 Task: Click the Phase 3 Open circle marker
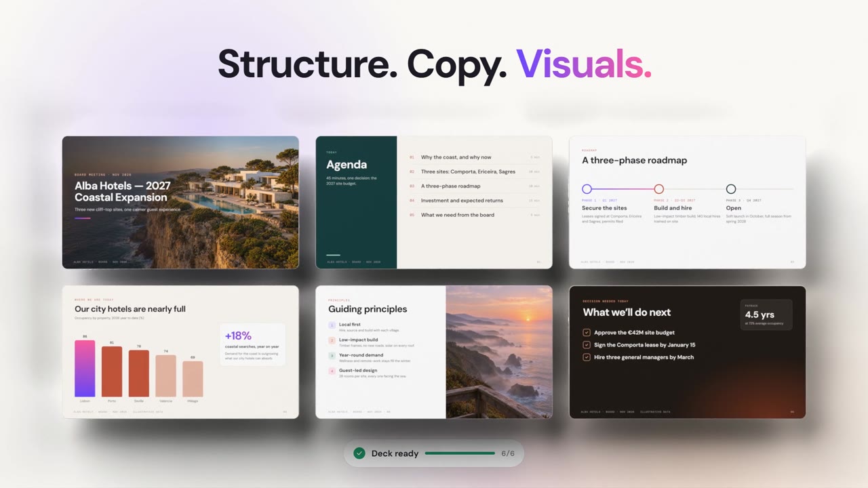(730, 189)
